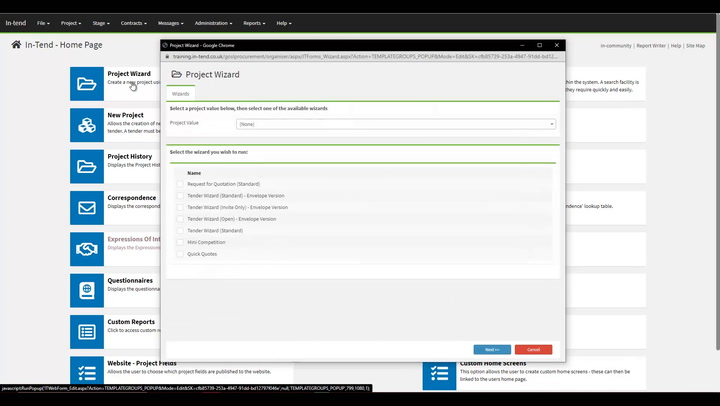Open the Site Map link
The width and height of the screenshot is (720, 406).
tap(695, 45)
